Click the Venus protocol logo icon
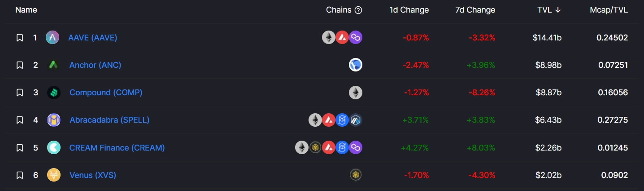The width and height of the screenshot is (644, 191). coord(54,175)
